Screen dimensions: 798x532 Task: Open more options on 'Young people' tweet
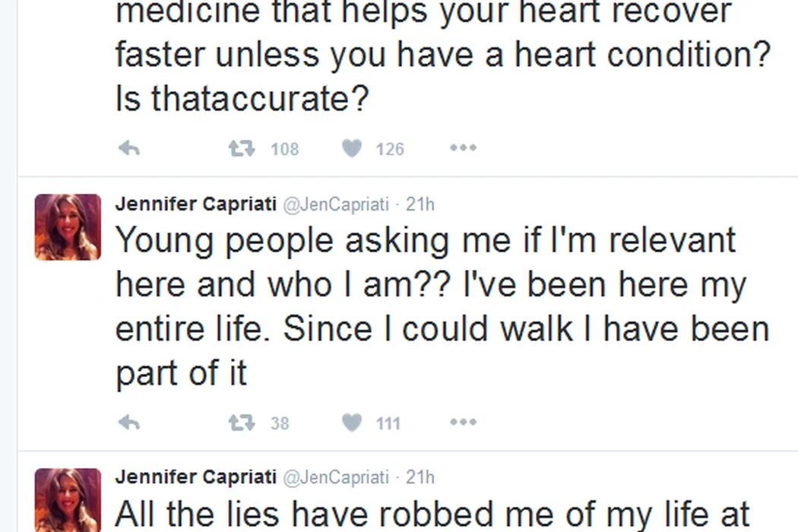pyautogui.click(x=463, y=423)
